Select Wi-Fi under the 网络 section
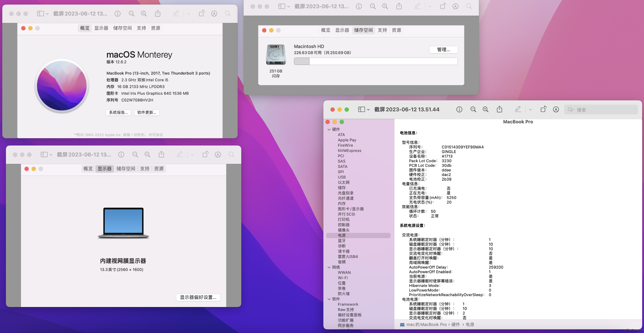The height and width of the screenshot is (333, 644). point(343,278)
